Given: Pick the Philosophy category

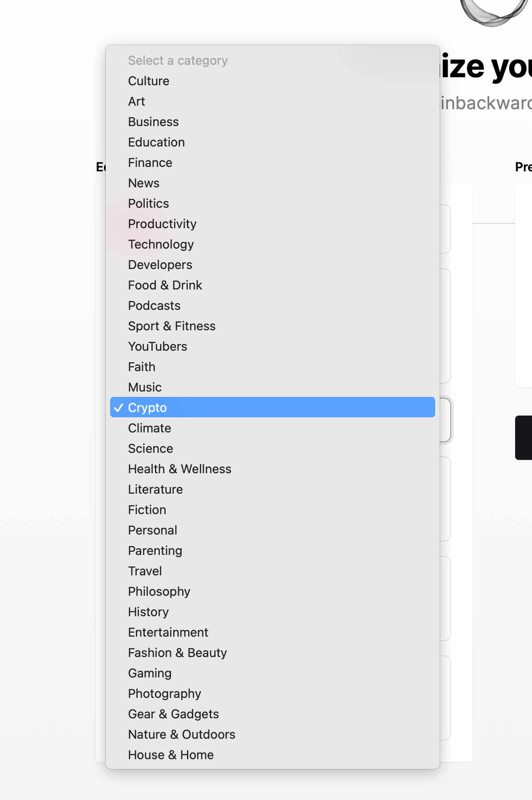Looking at the screenshot, I should (x=272, y=591).
